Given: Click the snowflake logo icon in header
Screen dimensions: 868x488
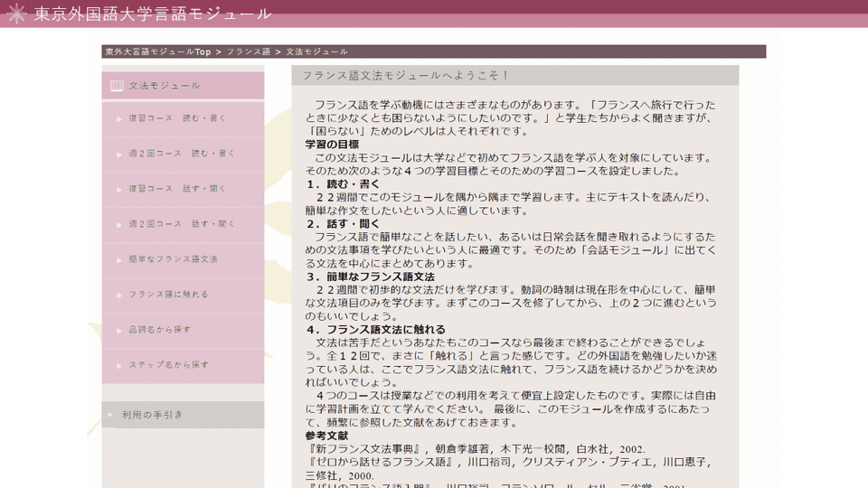Looking at the screenshot, I should tap(16, 14).
